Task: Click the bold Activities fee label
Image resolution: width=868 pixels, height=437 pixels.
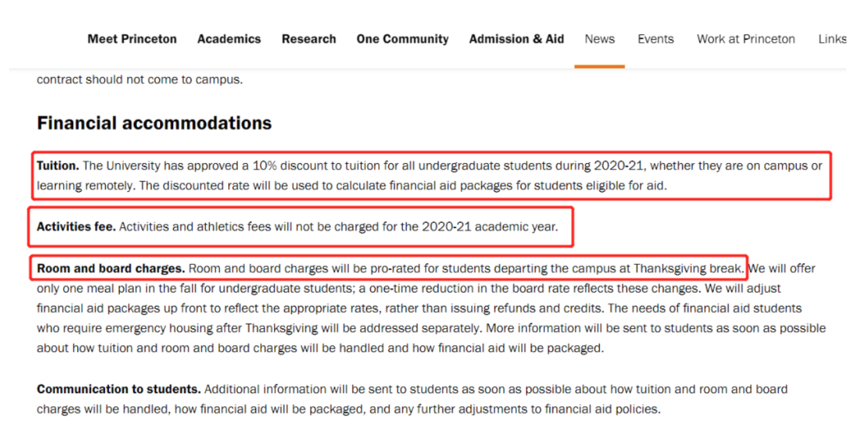Action: coord(76,227)
